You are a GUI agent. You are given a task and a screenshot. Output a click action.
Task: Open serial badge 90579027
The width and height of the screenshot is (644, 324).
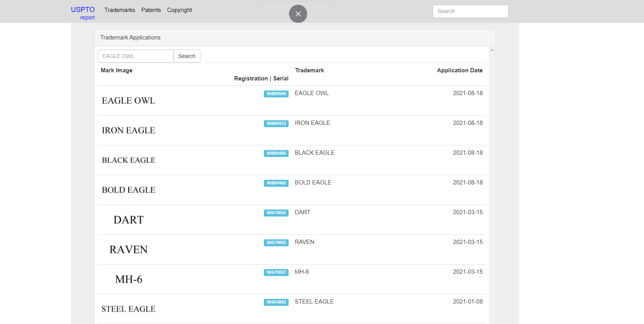(276, 273)
